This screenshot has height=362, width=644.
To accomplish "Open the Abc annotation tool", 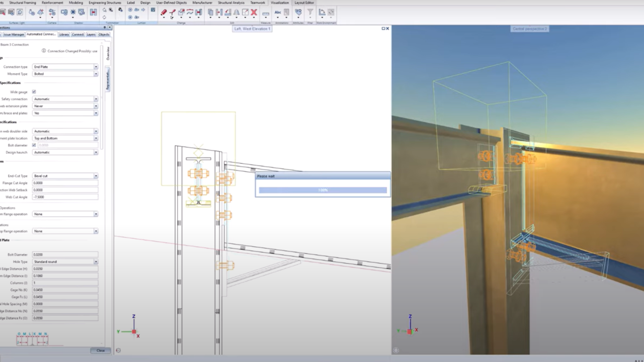I will pos(278,13).
